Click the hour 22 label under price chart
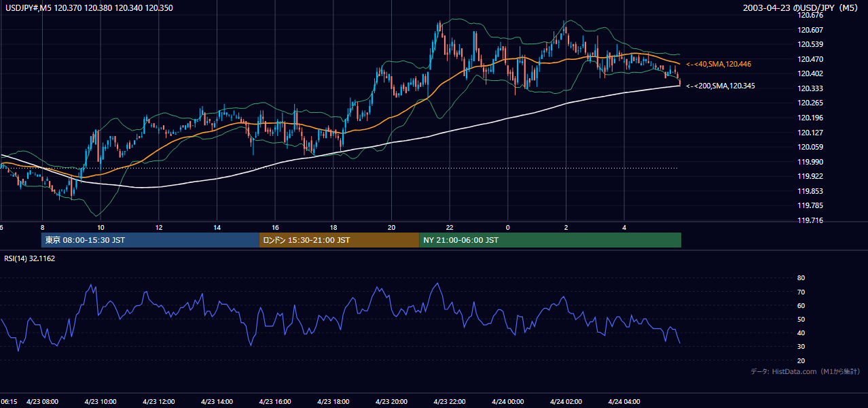Screen dimensions: 868x408 [450, 227]
